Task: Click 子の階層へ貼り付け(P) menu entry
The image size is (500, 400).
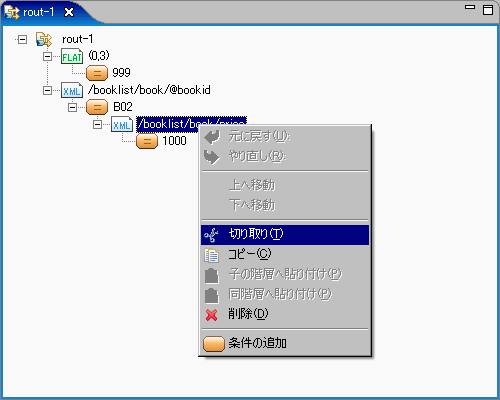Action: [x=285, y=275]
